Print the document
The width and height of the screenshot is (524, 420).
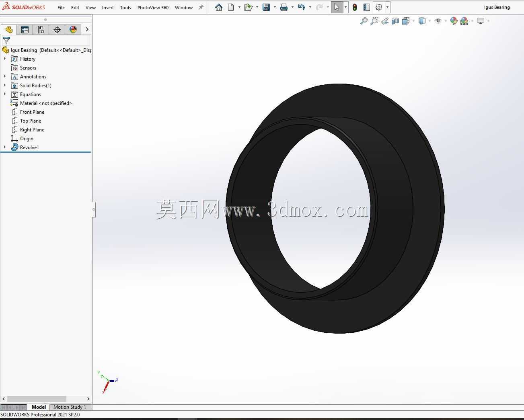click(x=284, y=7)
